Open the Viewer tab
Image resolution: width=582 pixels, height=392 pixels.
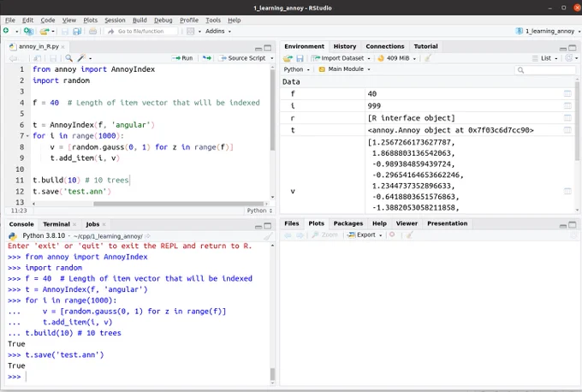(x=407, y=223)
